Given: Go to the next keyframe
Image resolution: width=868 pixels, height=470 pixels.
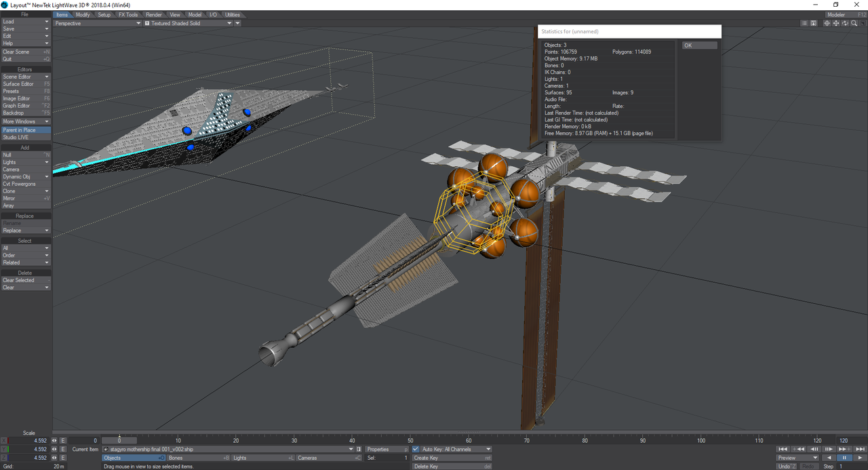Looking at the screenshot, I should (844, 449).
